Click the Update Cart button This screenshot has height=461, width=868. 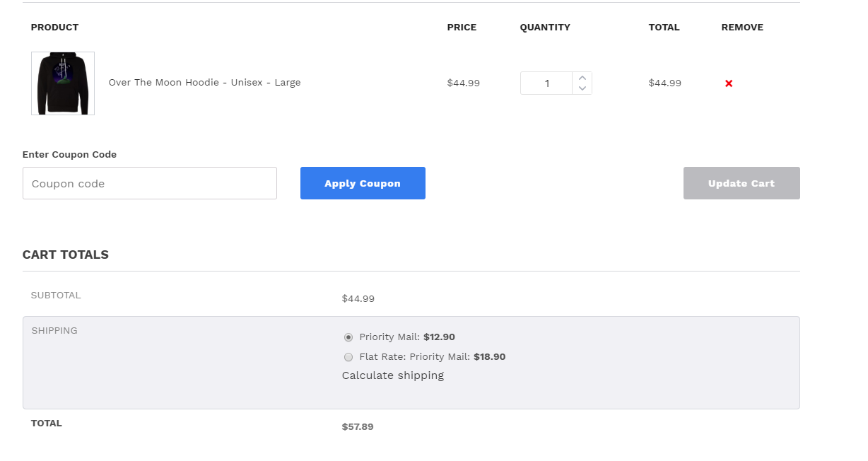741,183
